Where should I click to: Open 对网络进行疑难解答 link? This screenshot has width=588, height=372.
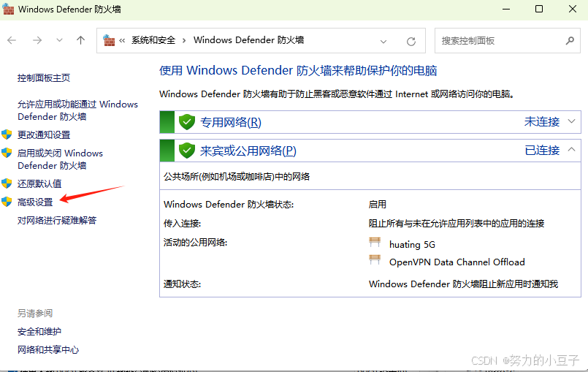57,220
